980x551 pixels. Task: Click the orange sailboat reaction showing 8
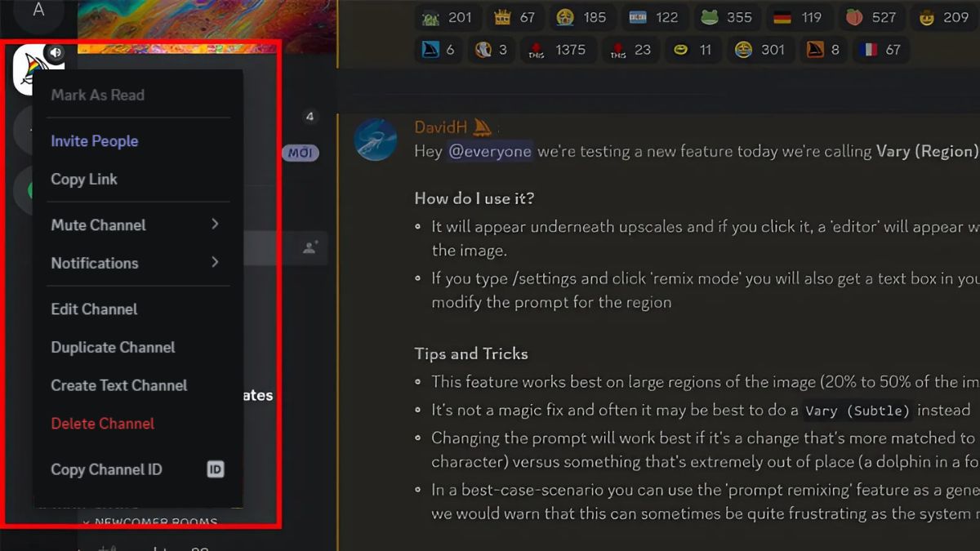click(x=823, y=50)
